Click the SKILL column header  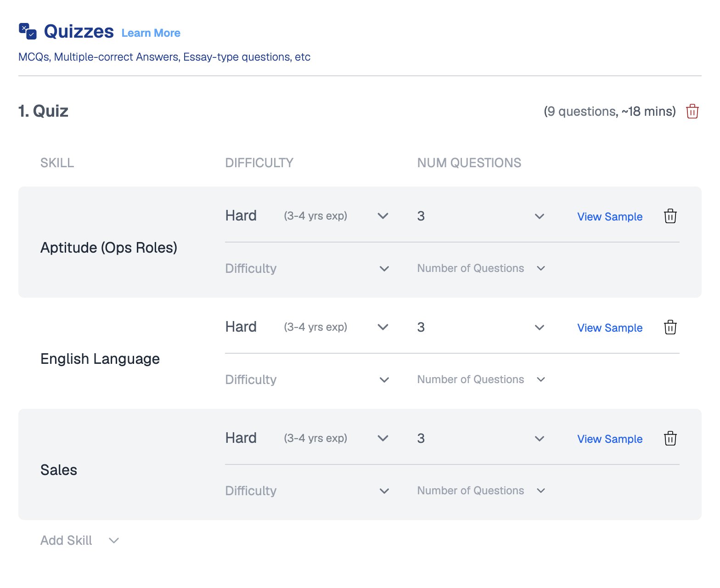click(x=57, y=163)
